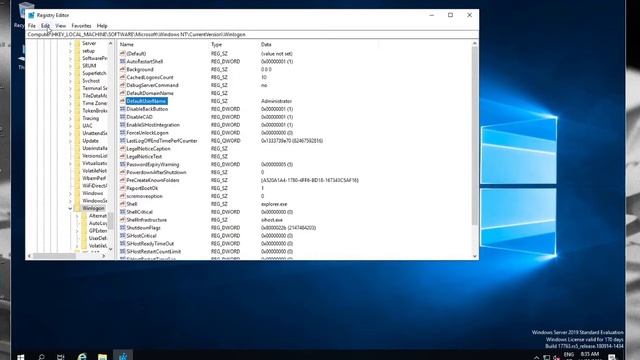
Task: Click the registry path address bar
Action: tap(252, 35)
